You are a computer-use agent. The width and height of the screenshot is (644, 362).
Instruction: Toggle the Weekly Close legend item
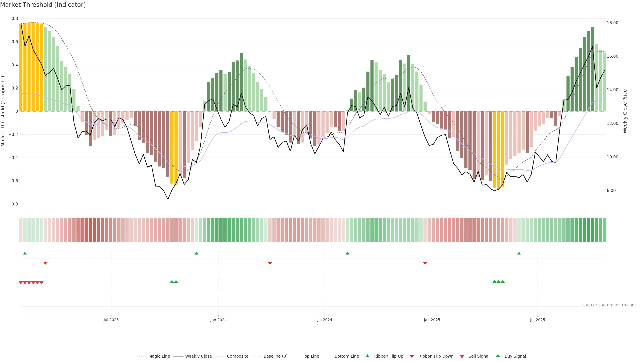click(x=198, y=356)
